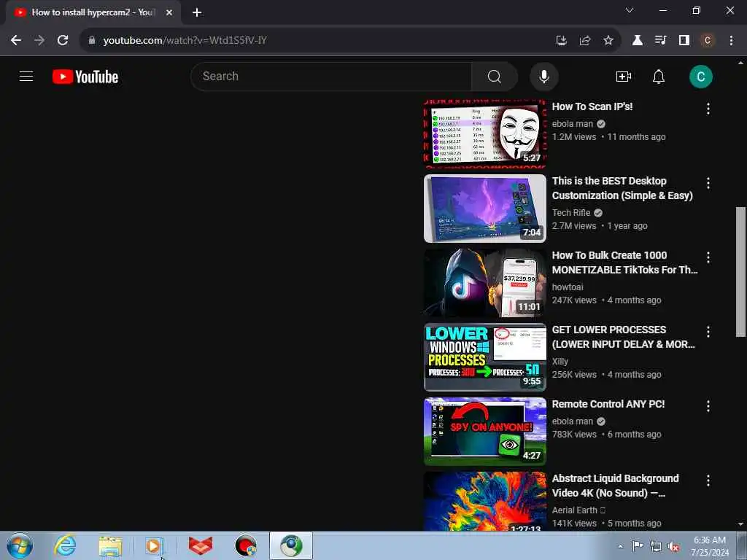Open options for Bulk Create TikToks video
Image resolution: width=747 pixels, height=560 pixels.
click(x=708, y=257)
